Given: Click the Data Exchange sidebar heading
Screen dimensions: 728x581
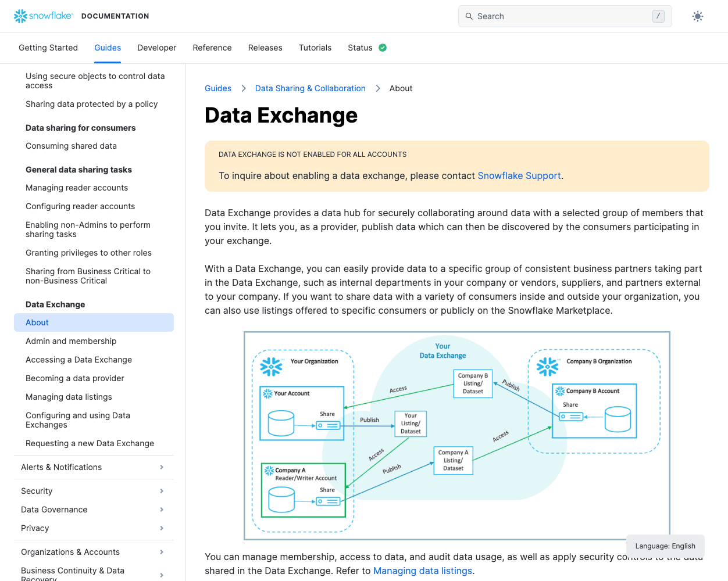Looking at the screenshot, I should [x=55, y=304].
